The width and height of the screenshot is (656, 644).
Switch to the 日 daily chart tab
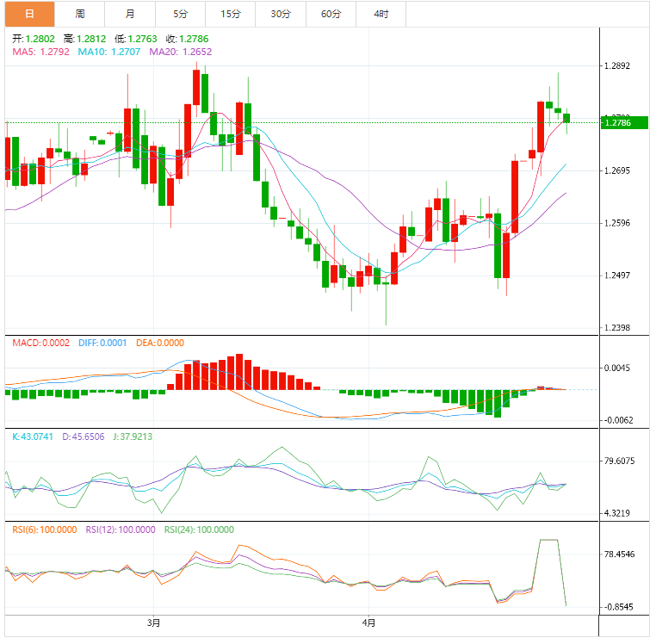(29, 14)
